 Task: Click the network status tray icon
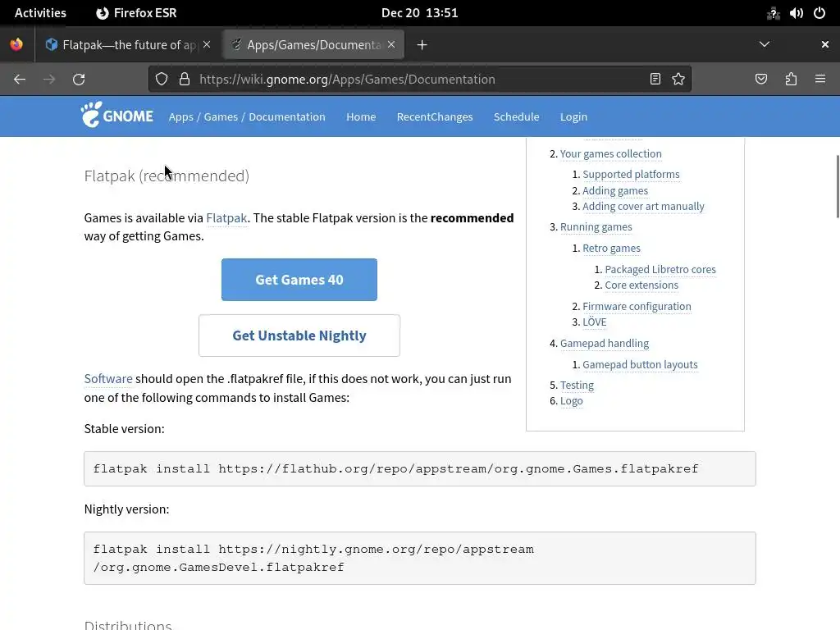pyautogui.click(x=773, y=13)
